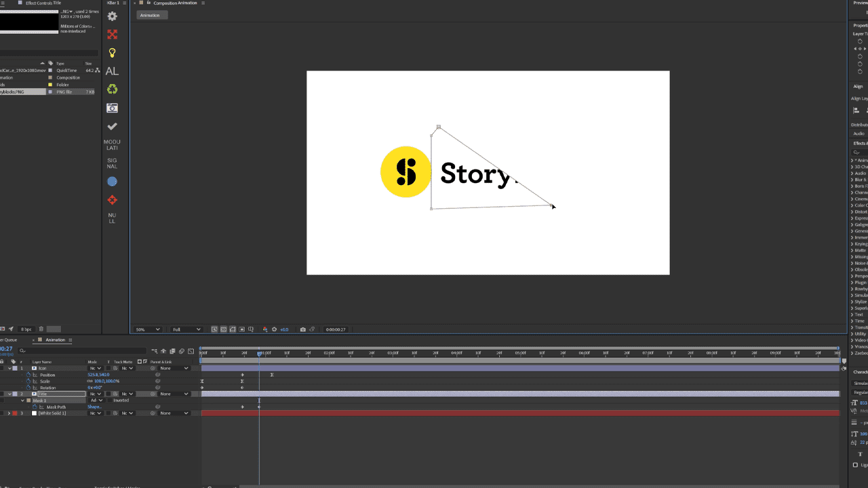The width and height of the screenshot is (868, 488).
Task: Open the Graph Editor icon in the timeline toolbar
Action: click(x=190, y=350)
